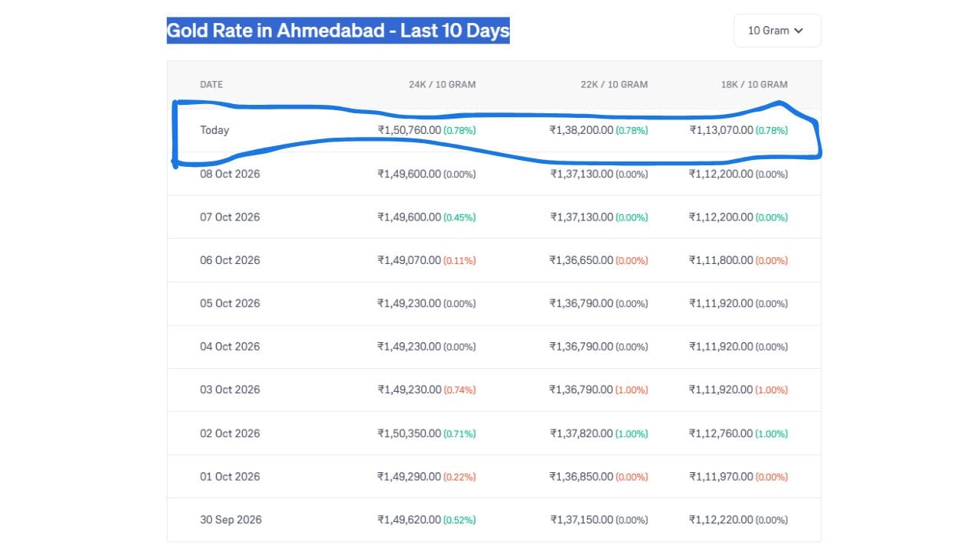Select the "02 Oct 2026" date cell
Screen dimensions: 980x551
click(230, 433)
